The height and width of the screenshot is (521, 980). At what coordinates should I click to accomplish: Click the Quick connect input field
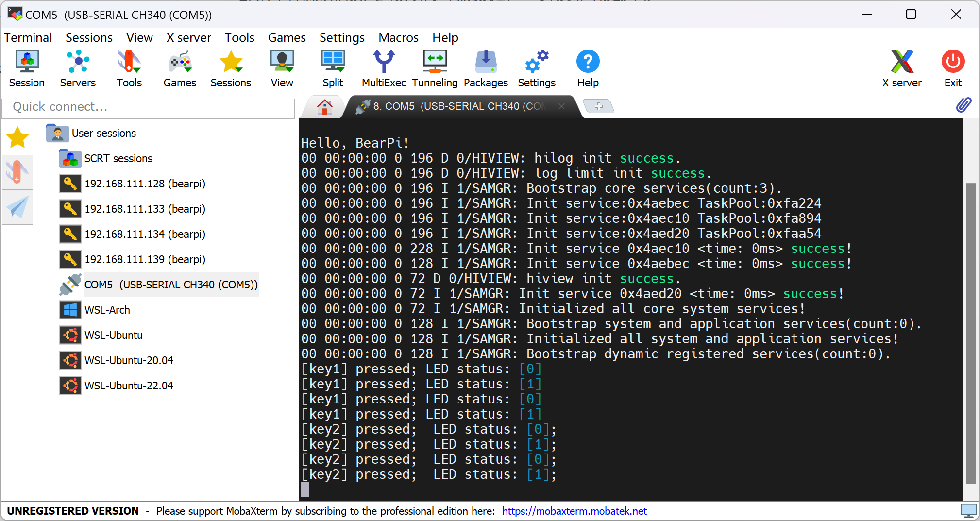(148, 107)
